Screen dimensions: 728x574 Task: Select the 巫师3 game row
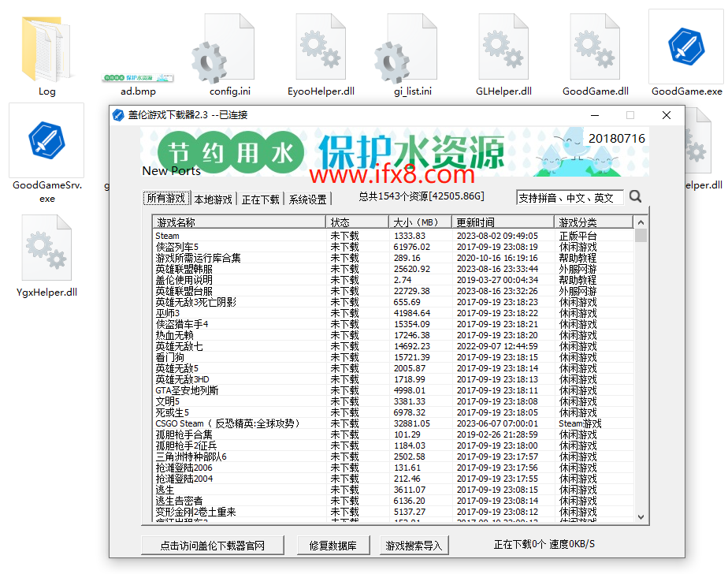[x=393, y=313]
